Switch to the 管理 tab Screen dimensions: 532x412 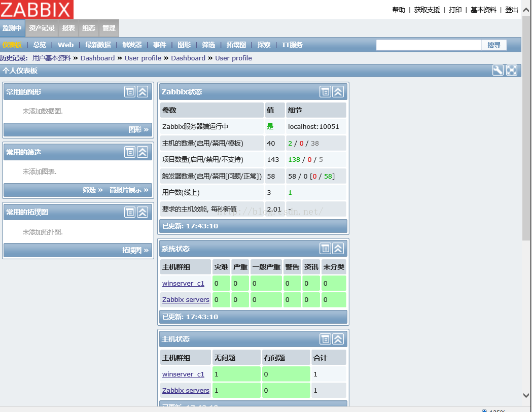109,28
